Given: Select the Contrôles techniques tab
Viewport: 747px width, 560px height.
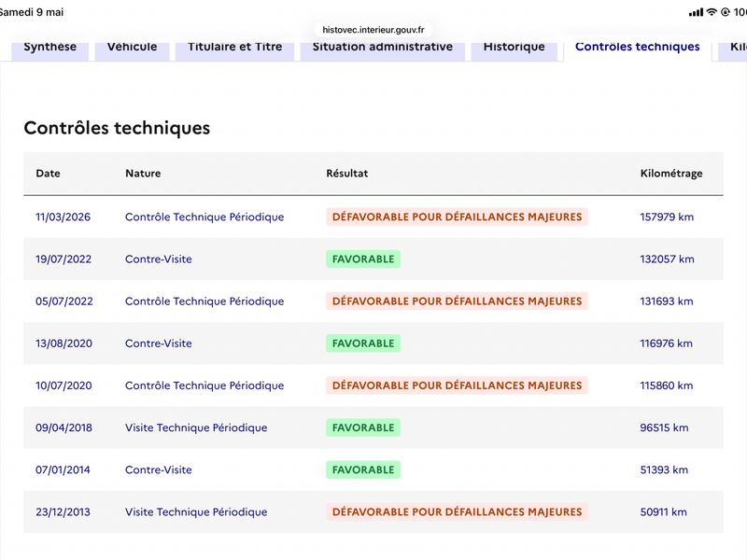Looking at the screenshot, I should point(638,48).
